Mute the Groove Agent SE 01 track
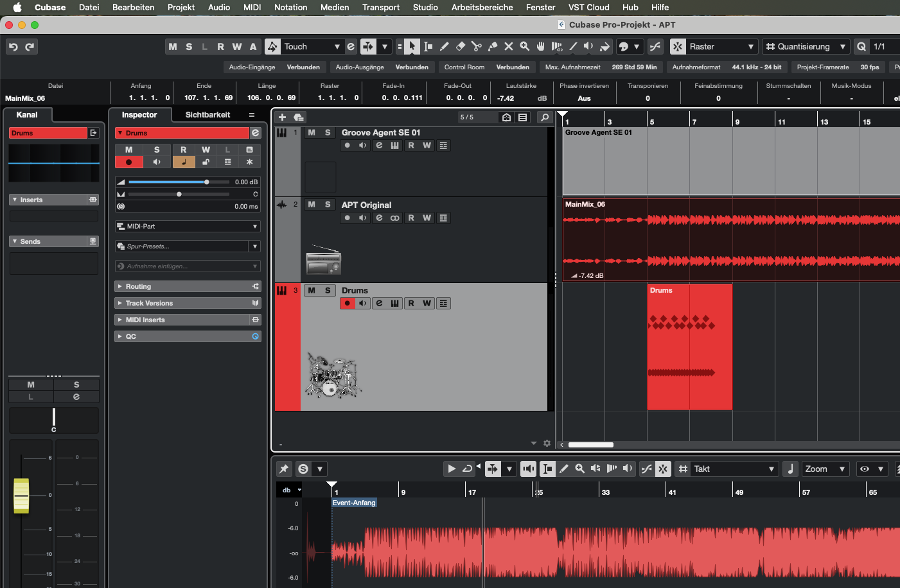 point(312,132)
